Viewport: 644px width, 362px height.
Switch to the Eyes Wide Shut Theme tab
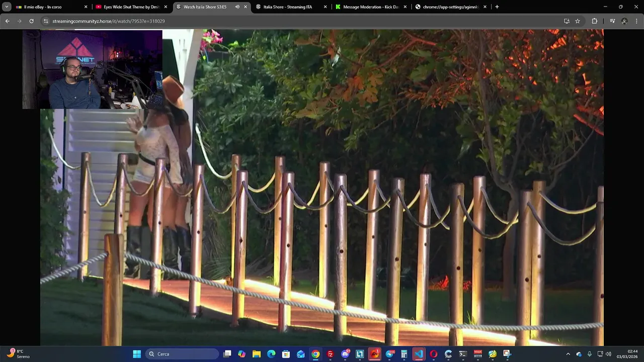132,7
